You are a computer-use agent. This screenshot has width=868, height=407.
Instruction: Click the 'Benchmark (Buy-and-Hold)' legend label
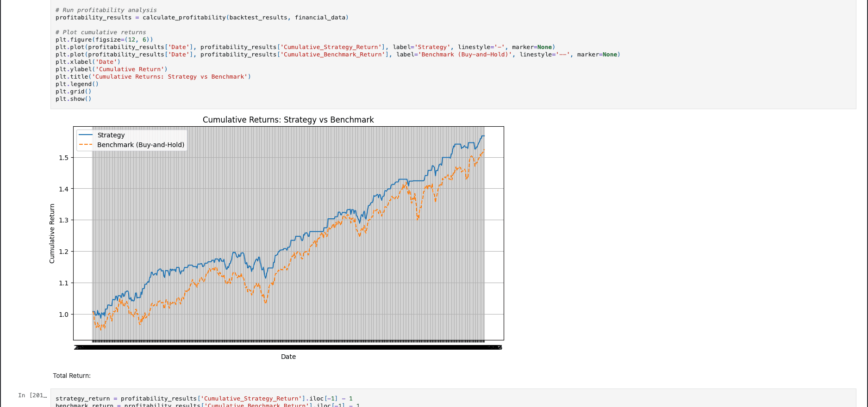click(141, 145)
